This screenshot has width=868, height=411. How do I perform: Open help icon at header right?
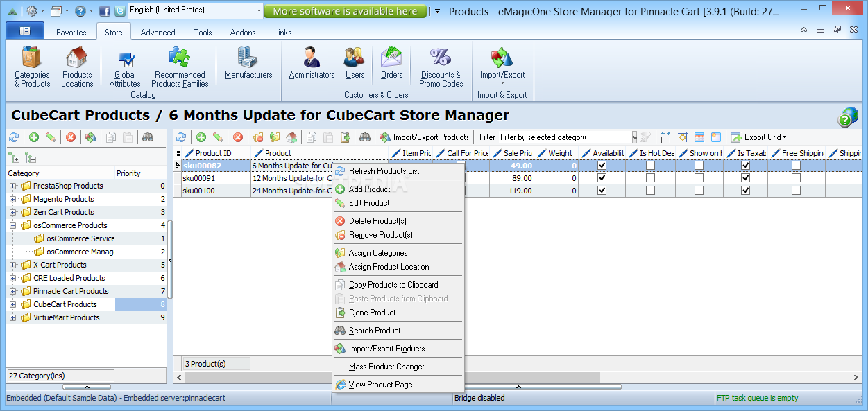coord(847,117)
